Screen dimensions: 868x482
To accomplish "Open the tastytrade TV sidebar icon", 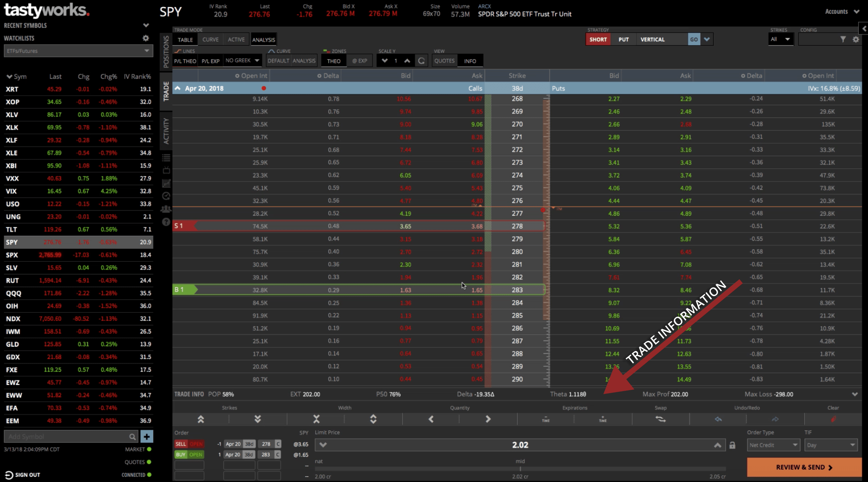I will click(166, 170).
